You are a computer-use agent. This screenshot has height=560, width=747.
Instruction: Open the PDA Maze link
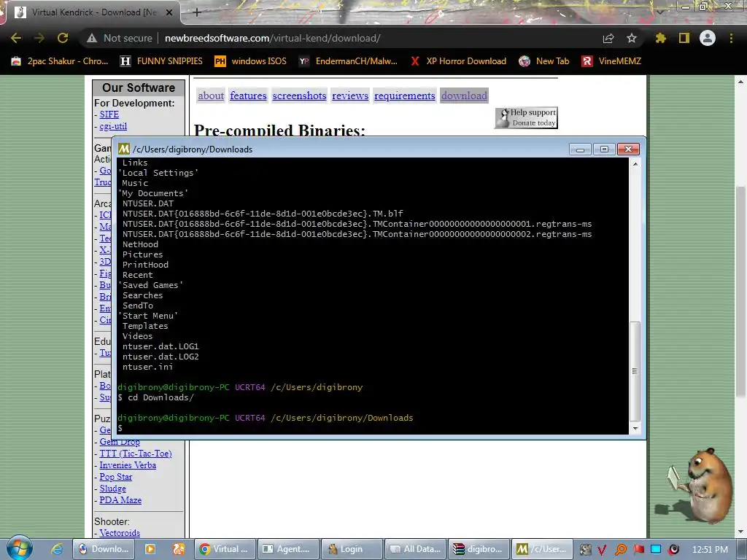[x=120, y=500]
